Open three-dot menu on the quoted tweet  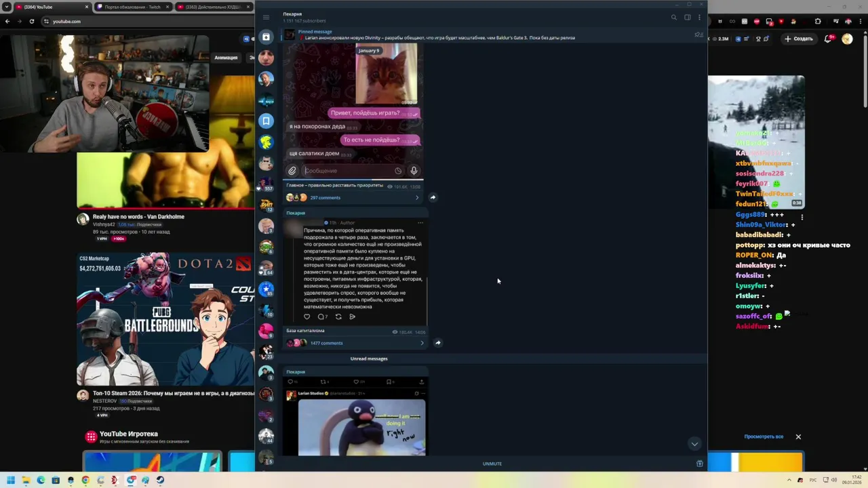420,222
